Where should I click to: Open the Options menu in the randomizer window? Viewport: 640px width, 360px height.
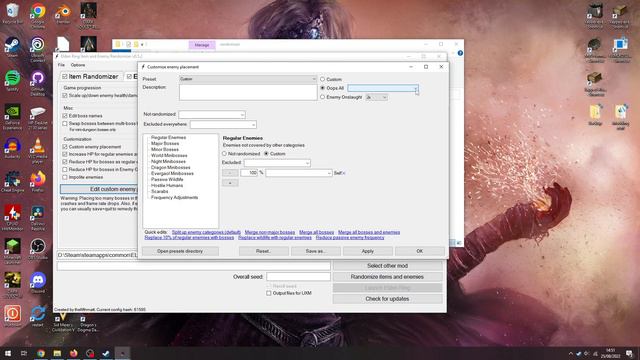pyautogui.click(x=78, y=65)
